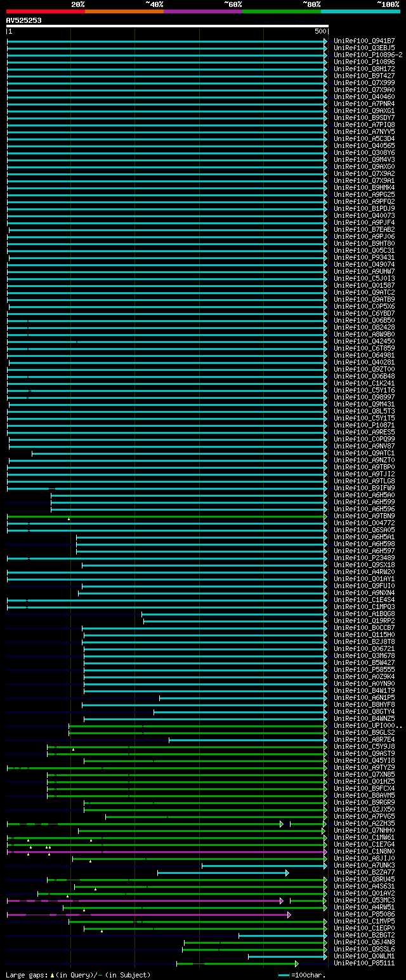Select hit label UniRef100_P93431
The image size is (406, 980).
(x=364, y=258)
